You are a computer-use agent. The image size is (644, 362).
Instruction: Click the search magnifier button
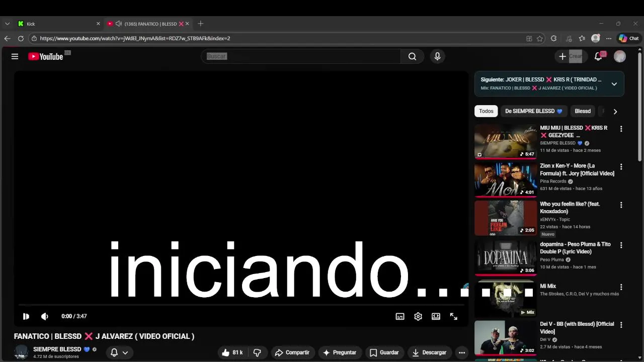[x=412, y=56]
